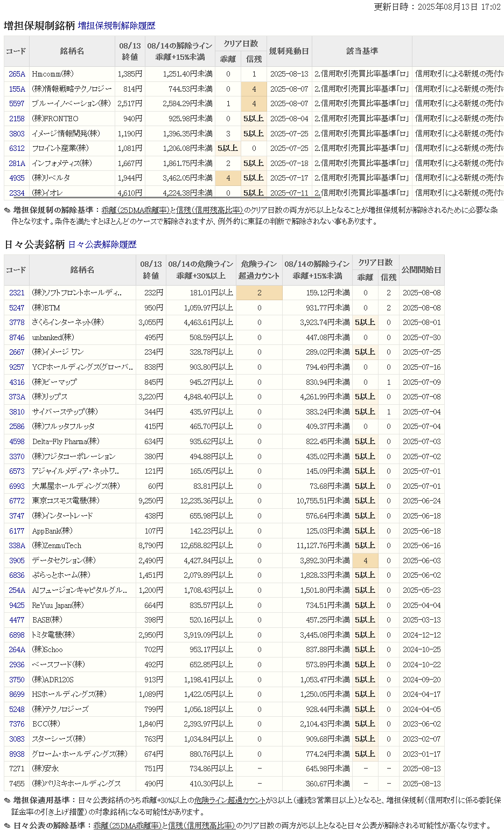Viewport: 504px width, 837px height.
Task: Click 信残(信用残高比率) link in top note
Action: click(x=209, y=211)
